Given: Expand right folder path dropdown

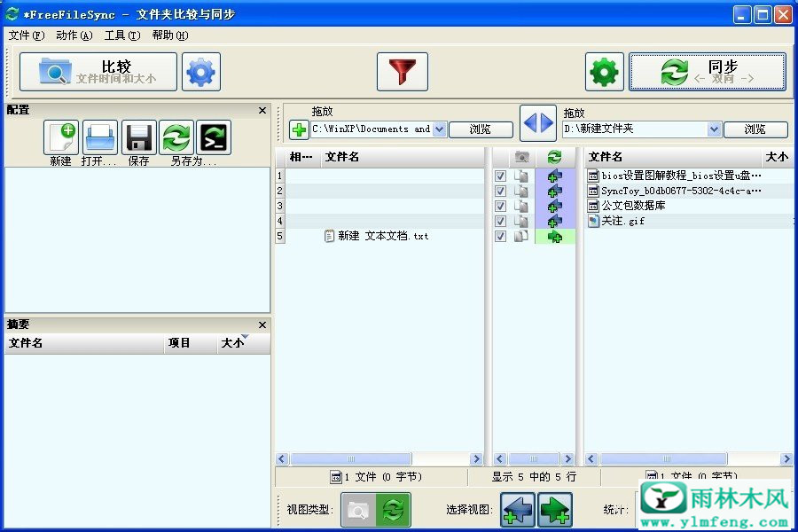Looking at the screenshot, I should 714,129.
